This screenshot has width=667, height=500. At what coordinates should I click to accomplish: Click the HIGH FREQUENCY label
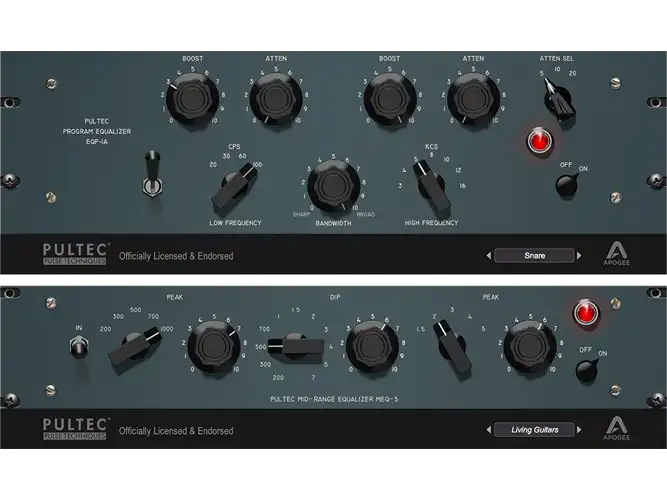431,223
